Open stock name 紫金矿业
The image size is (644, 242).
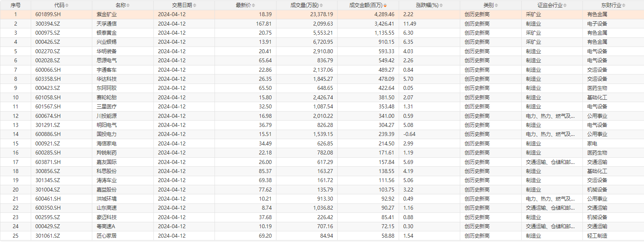pyautogui.click(x=106, y=14)
